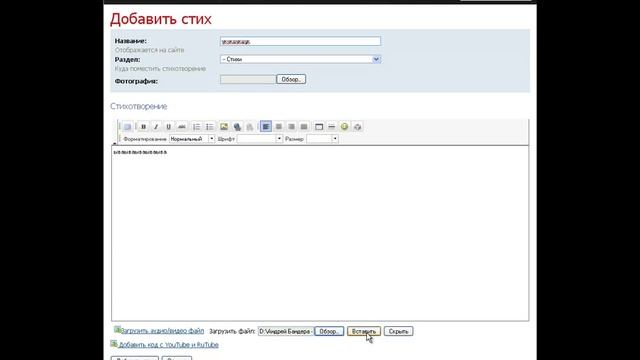Align text to the left
Viewport: 640px width, 360px height.
266,127
